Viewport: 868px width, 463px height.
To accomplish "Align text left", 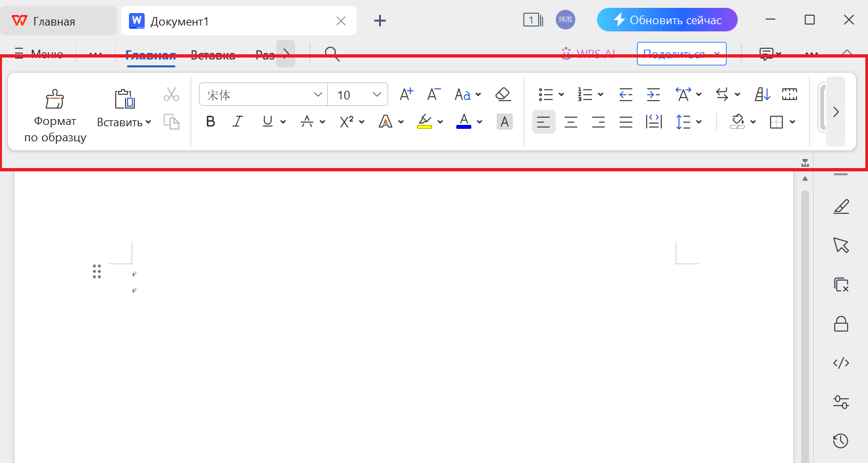I will (x=543, y=122).
